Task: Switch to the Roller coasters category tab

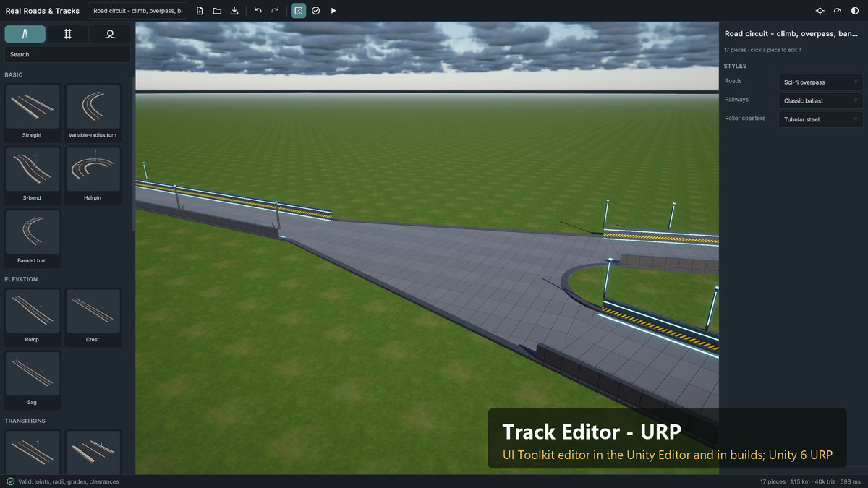Action: [x=110, y=34]
